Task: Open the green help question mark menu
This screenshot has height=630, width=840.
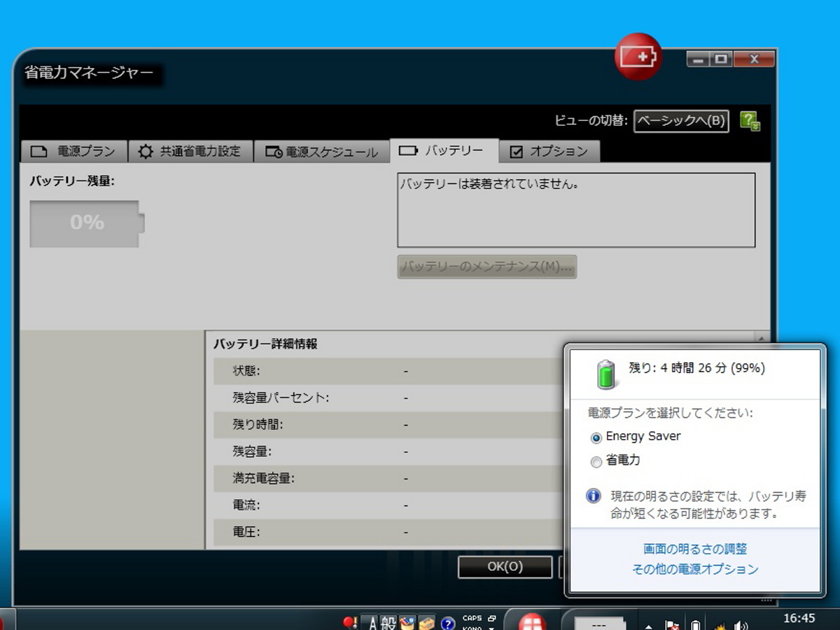Action: pyautogui.click(x=750, y=121)
